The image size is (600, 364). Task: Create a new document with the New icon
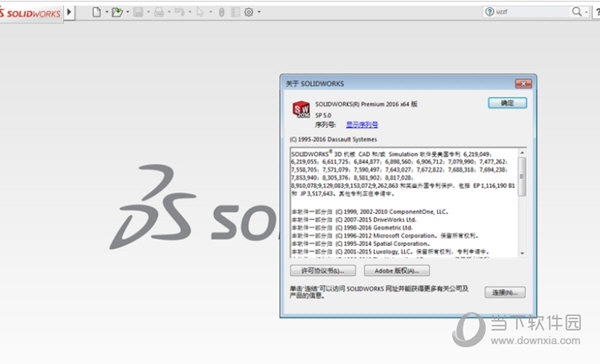point(96,12)
